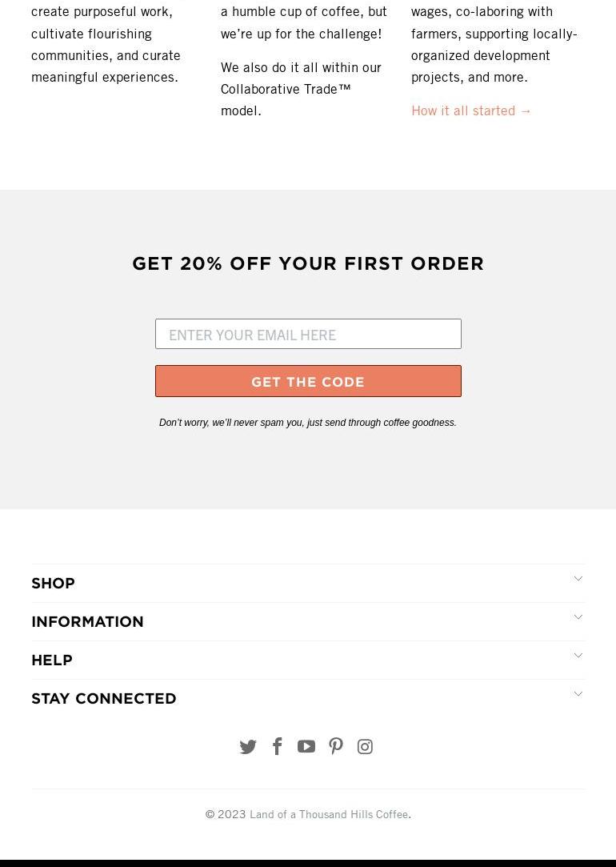The height and width of the screenshot is (867, 616).
Task: Click the Collaborative Trade paragraph text
Action: [301, 89]
